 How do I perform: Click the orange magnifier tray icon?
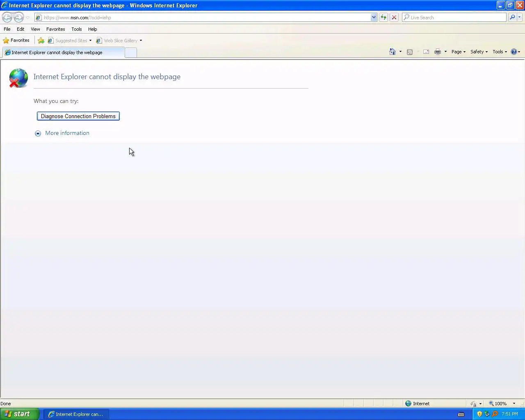coord(495,414)
